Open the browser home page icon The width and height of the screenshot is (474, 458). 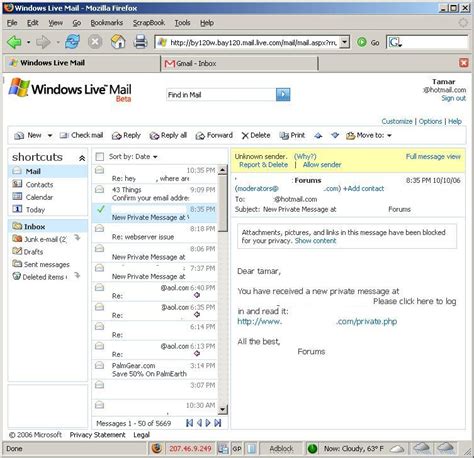point(118,42)
